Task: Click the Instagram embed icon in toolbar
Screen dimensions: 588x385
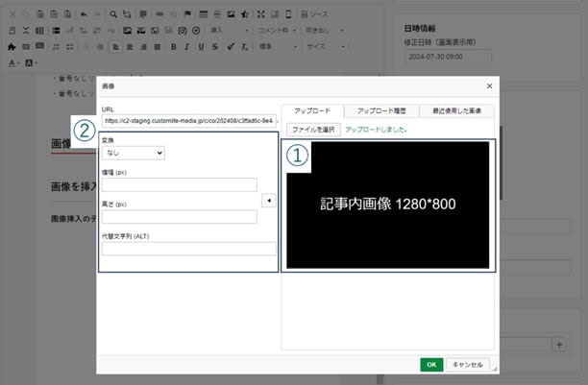Action: [x=183, y=31]
